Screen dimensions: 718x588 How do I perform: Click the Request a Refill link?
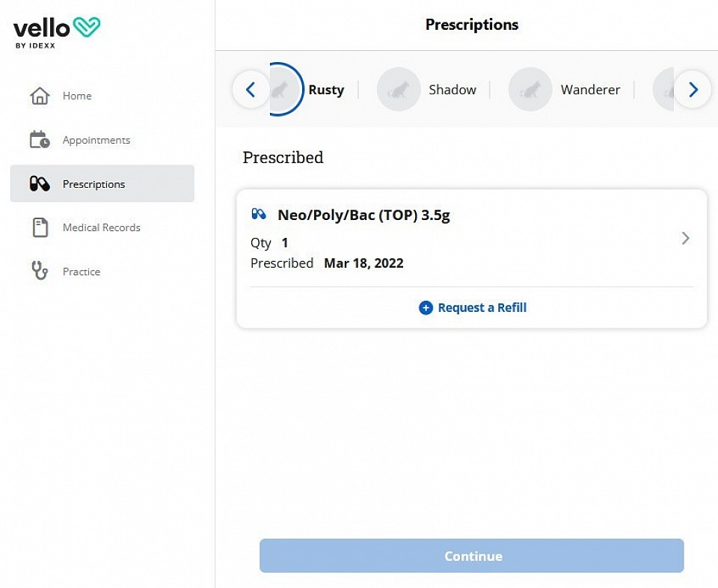coord(482,307)
